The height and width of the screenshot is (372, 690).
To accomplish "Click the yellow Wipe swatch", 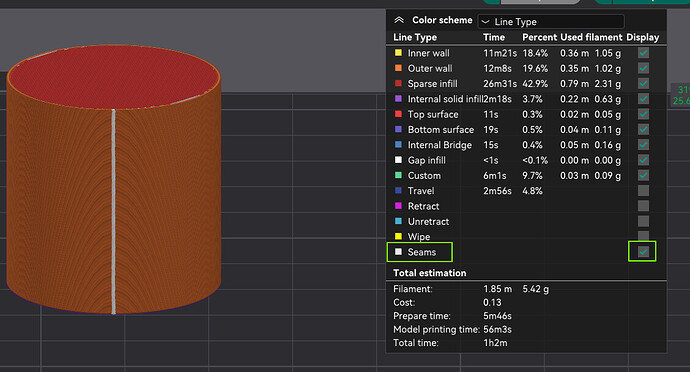I will pyautogui.click(x=398, y=236).
